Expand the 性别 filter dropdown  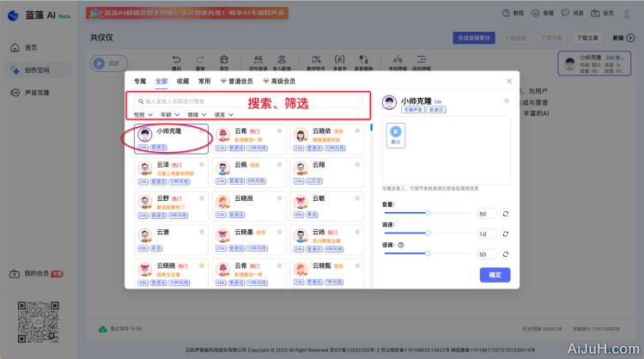pos(140,114)
